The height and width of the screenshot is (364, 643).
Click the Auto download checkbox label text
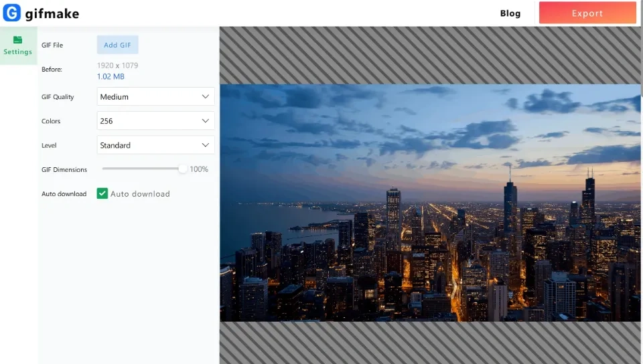140,194
